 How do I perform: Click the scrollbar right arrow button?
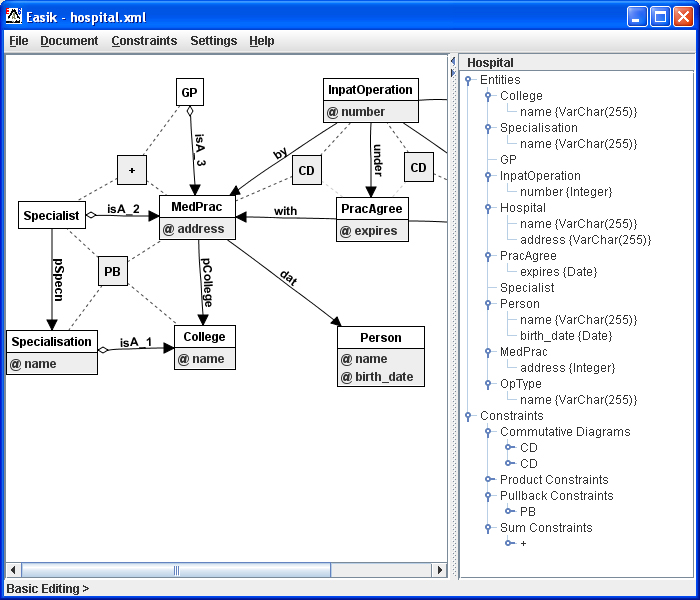pos(439,570)
